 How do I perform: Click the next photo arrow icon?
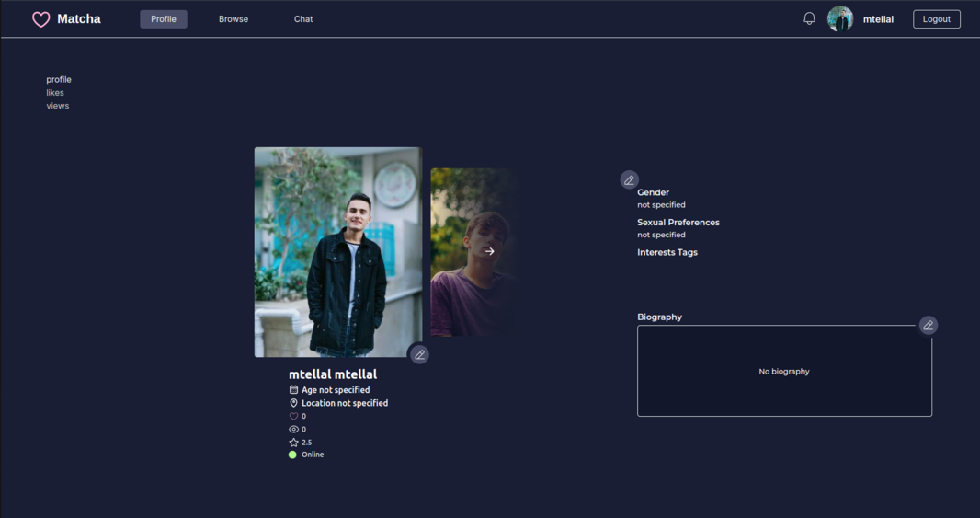pos(489,251)
